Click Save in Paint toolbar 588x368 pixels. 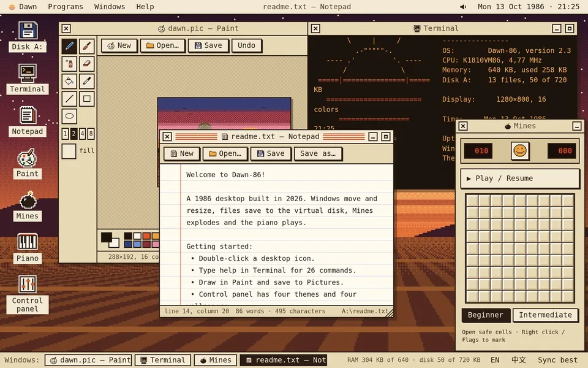tap(208, 45)
